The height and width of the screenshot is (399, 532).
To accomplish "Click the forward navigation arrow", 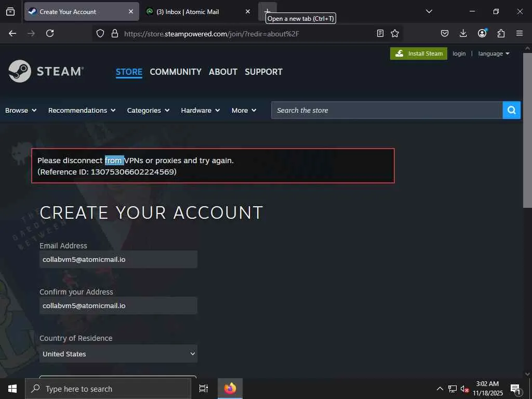I will point(31,33).
